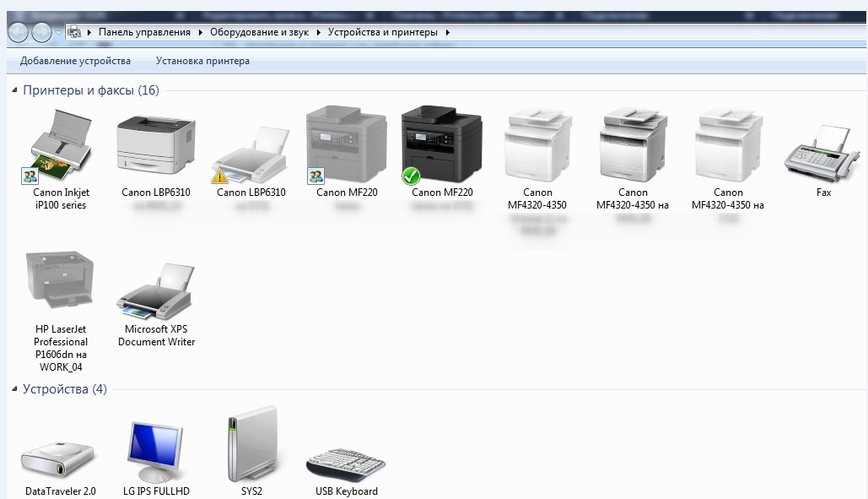Image resolution: width=868 pixels, height=499 pixels.
Task: Open the recent pages dropdown beside Forward
Action: point(59,33)
